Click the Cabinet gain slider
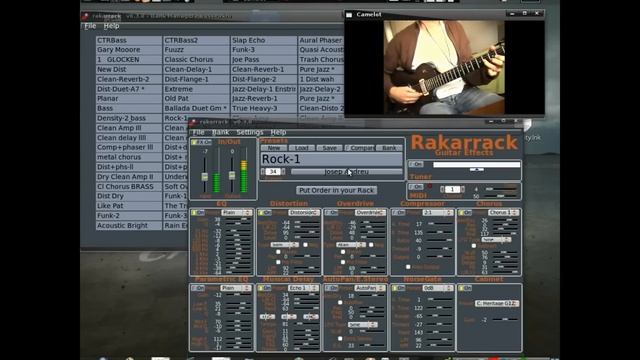 click(504, 320)
